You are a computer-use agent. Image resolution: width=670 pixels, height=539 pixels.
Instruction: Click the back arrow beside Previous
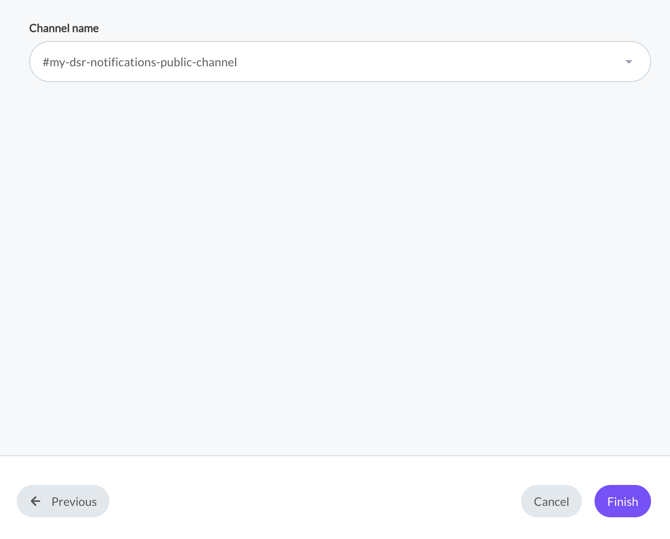(36, 501)
